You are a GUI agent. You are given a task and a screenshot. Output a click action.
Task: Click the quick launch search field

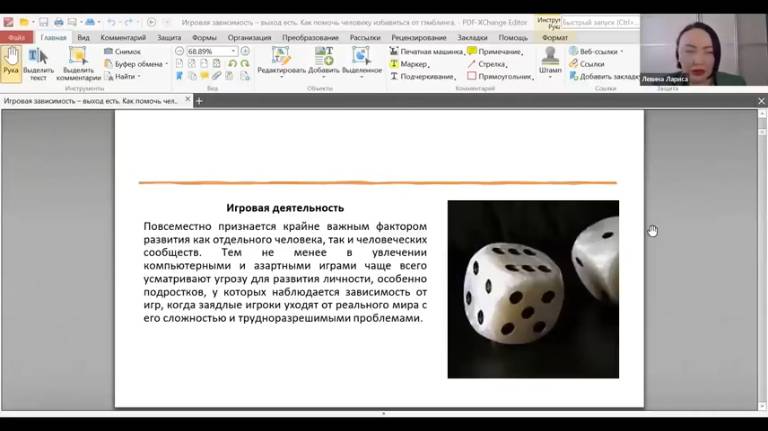600,22
